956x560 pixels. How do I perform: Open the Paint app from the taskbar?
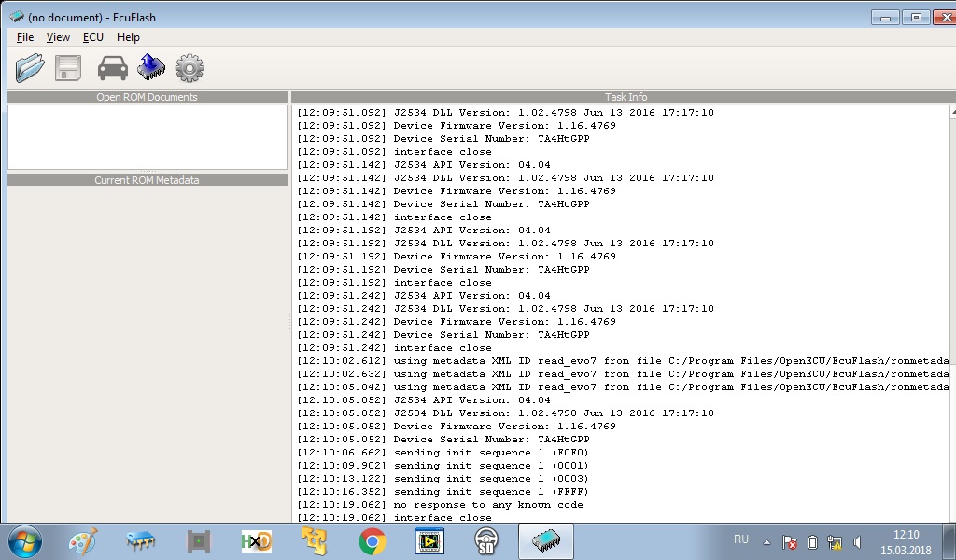coord(83,541)
